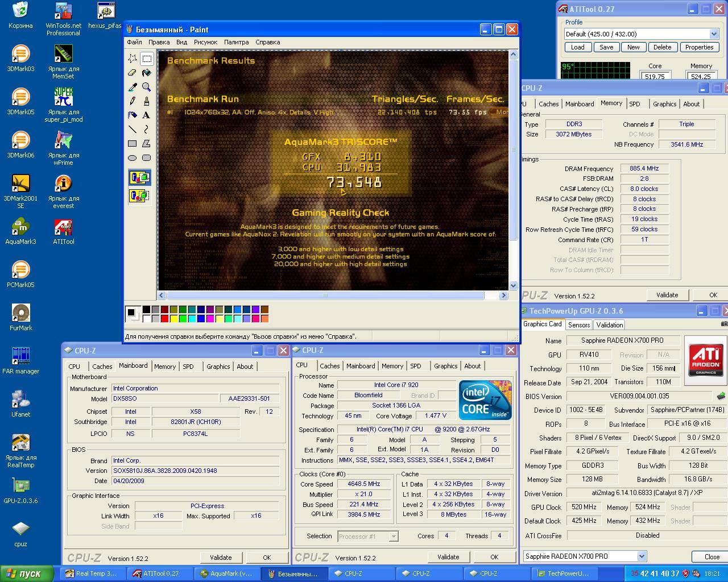Viewport: 728px width, 582px height.
Task: Click the пуск Start button
Action: coord(27,573)
